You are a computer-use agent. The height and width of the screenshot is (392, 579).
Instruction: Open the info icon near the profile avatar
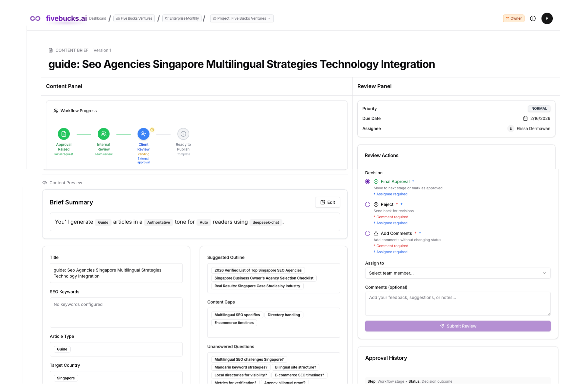533,18
